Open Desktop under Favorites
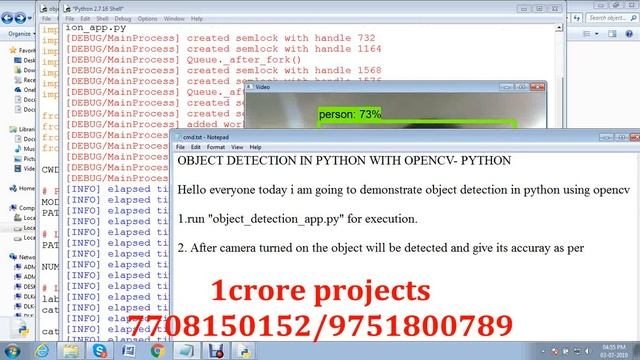 coord(25,60)
